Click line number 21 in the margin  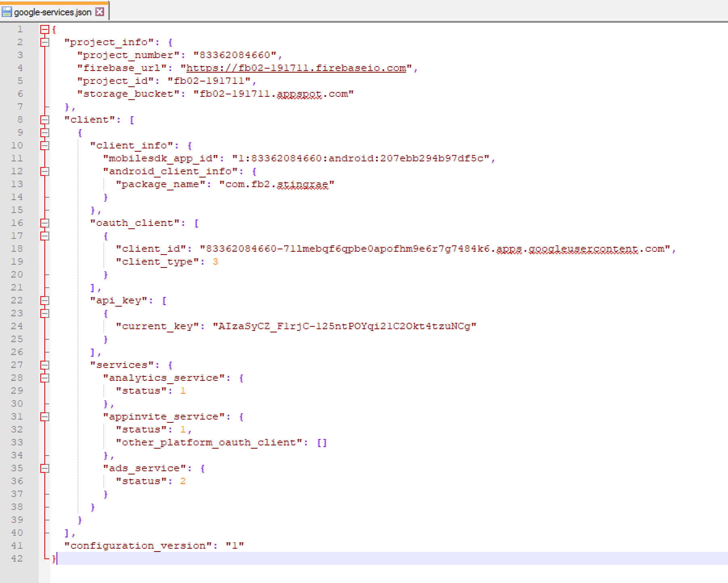click(x=17, y=288)
